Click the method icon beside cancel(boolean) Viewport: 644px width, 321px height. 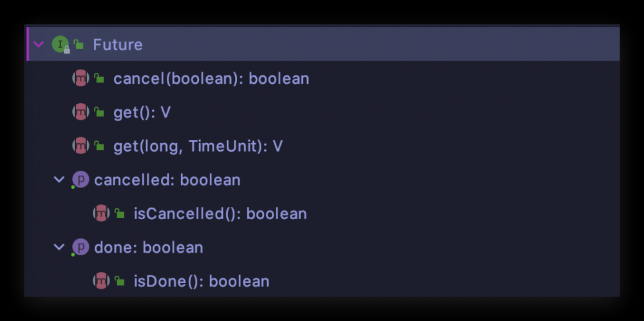tap(80, 79)
